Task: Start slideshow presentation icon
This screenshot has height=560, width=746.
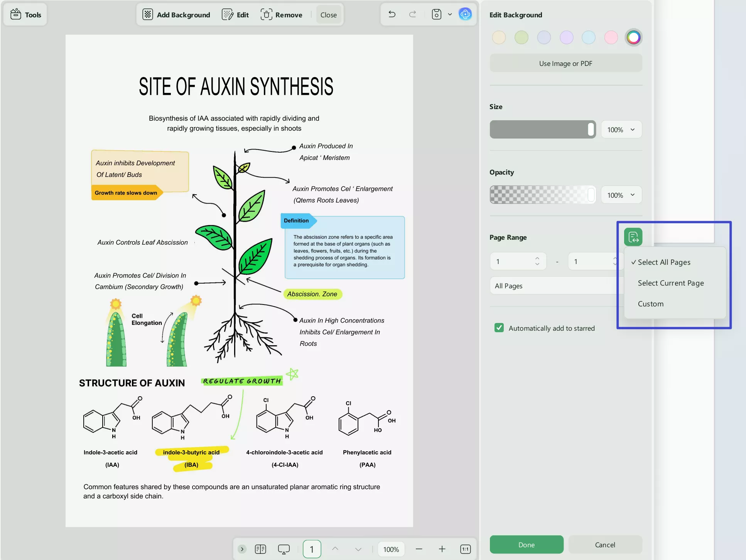Action: (x=284, y=549)
